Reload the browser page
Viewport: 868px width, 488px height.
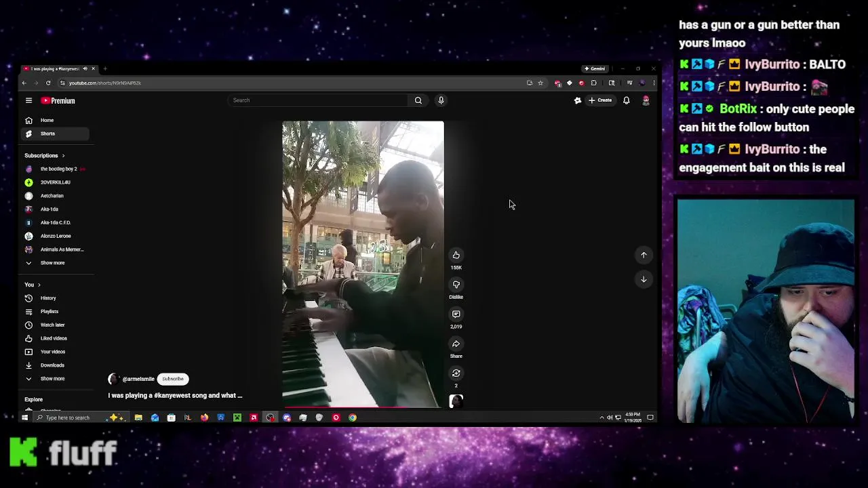tap(48, 83)
